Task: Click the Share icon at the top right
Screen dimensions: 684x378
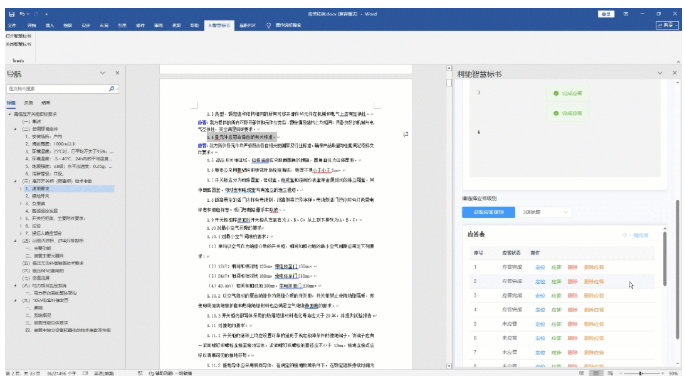Action: click(667, 26)
